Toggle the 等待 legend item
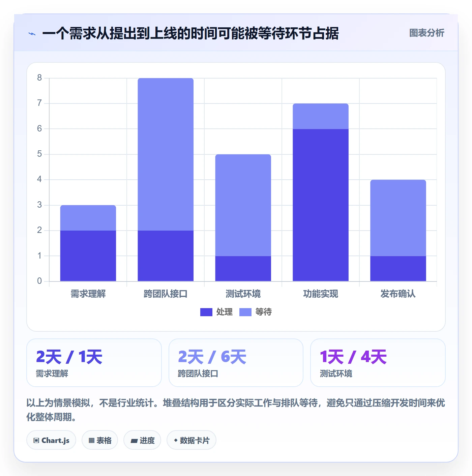472x476 pixels. click(x=256, y=312)
